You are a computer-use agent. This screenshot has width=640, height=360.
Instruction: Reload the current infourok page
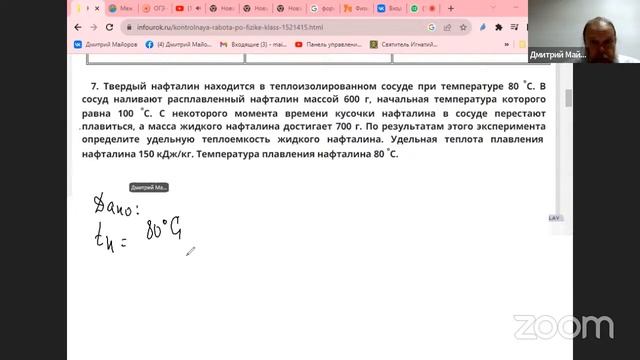click(109, 27)
